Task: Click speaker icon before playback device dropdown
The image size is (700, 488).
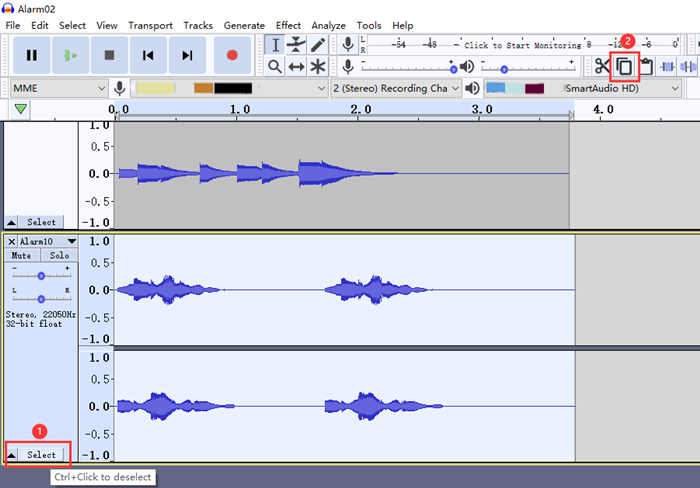Action: tap(472, 88)
